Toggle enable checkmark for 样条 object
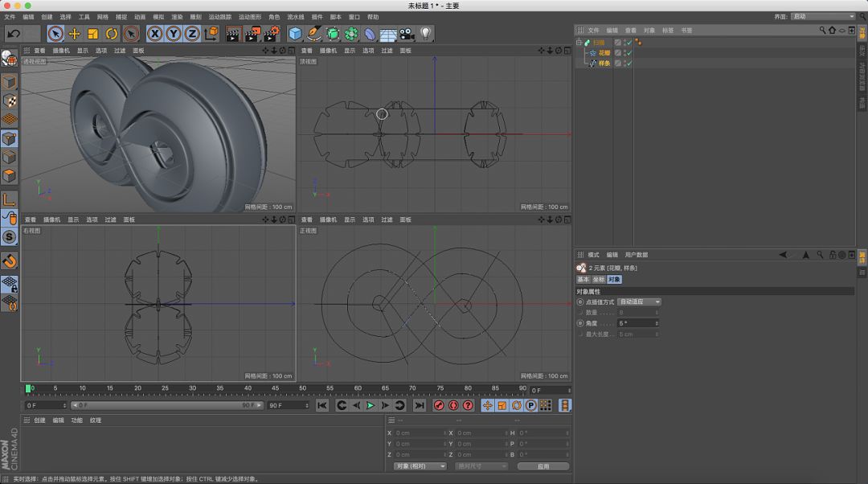The width and height of the screenshot is (868, 484). coord(629,64)
